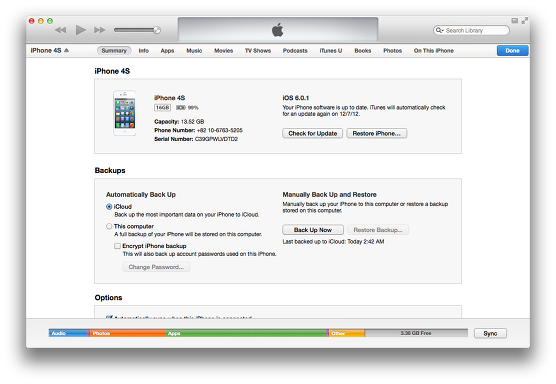Click the battery level icon
Screen dimensions: 556x384
click(x=180, y=107)
